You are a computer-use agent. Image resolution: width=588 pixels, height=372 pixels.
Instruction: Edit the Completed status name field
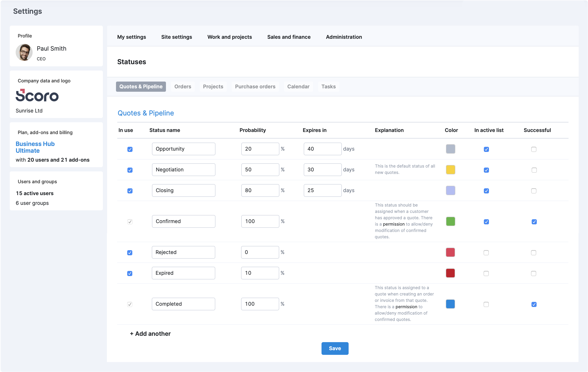point(183,304)
